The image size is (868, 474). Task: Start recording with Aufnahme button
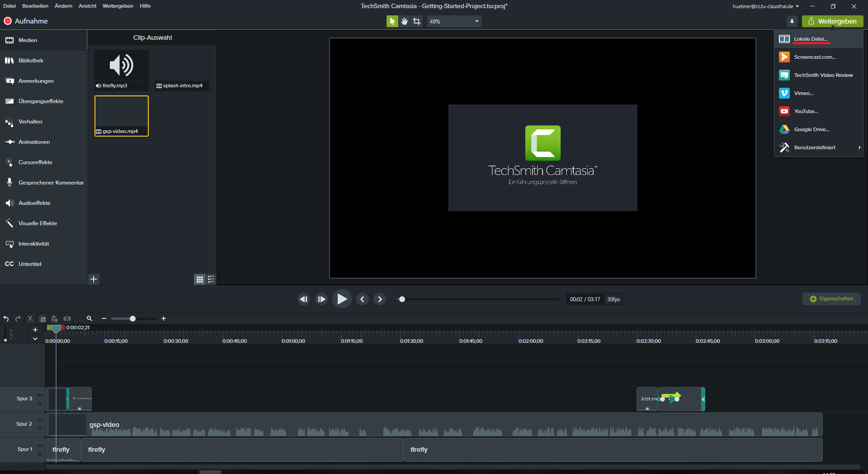point(26,21)
